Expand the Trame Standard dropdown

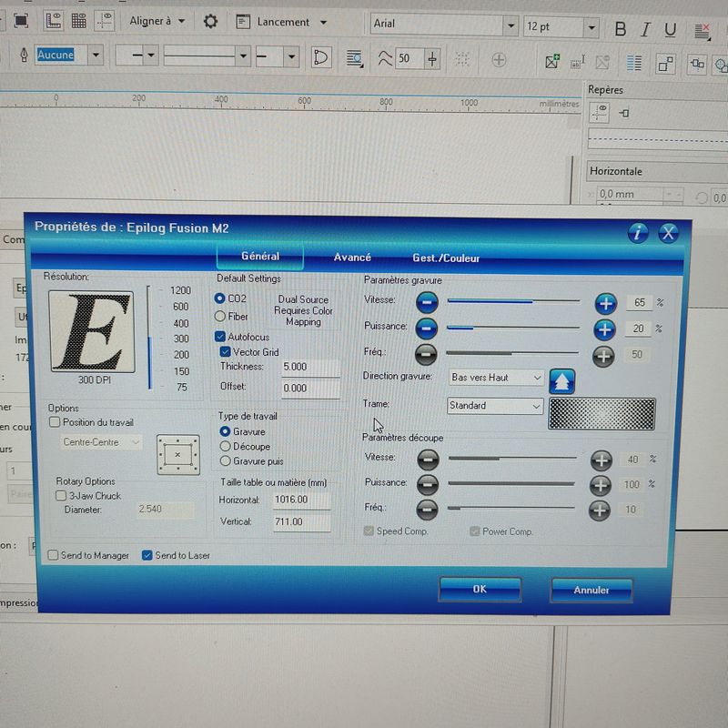(495, 406)
